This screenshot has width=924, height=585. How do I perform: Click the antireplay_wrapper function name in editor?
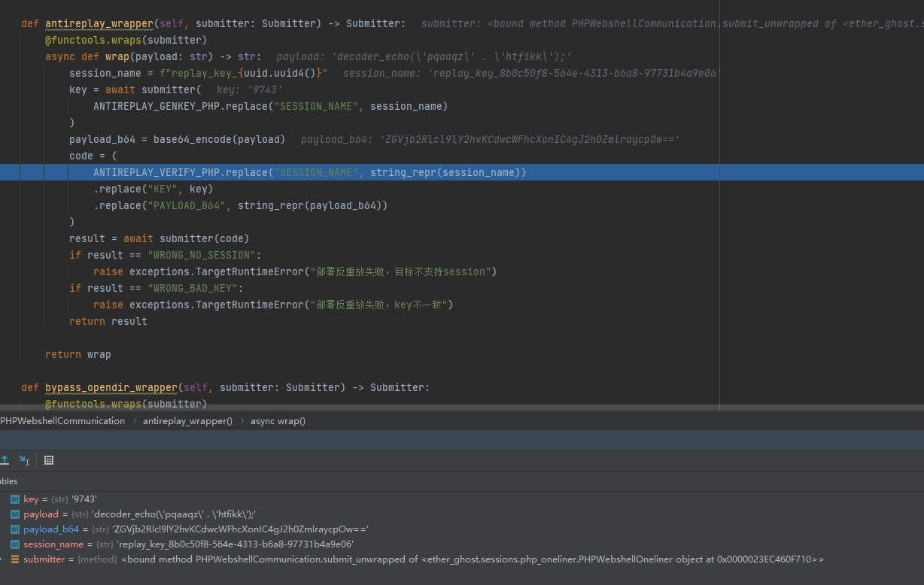click(x=99, y=23)
